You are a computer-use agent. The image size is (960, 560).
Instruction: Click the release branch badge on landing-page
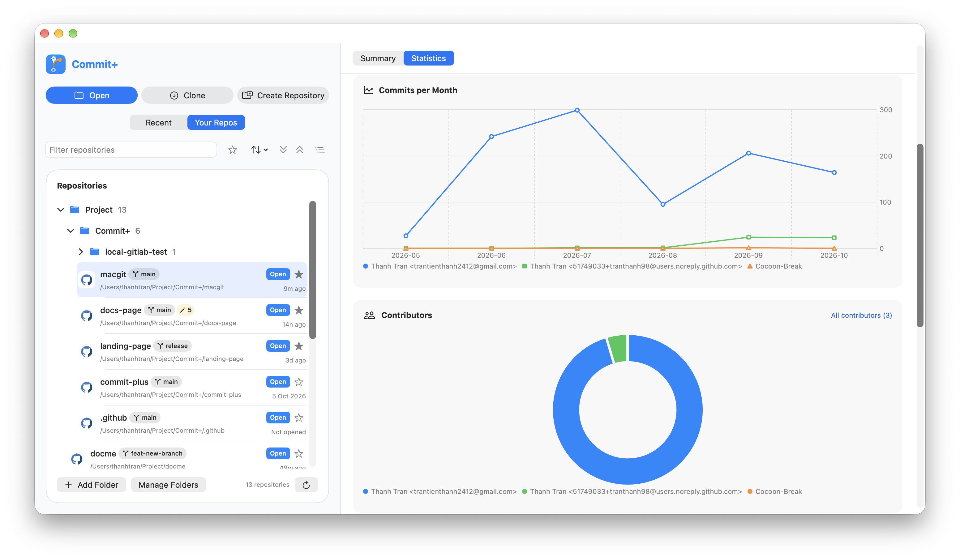point(172,346)
